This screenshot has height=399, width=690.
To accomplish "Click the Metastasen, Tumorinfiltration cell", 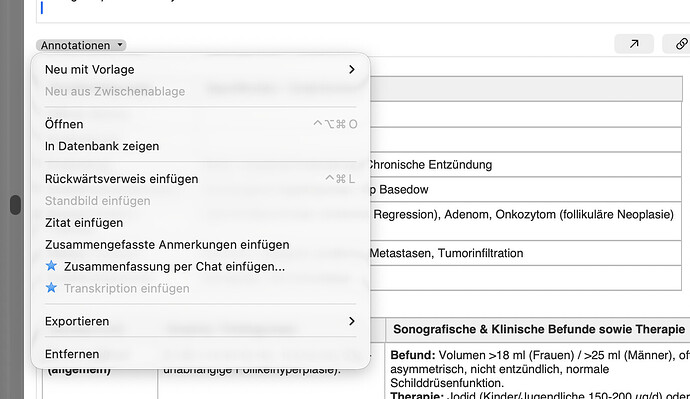I will click(x=526, y=253).
